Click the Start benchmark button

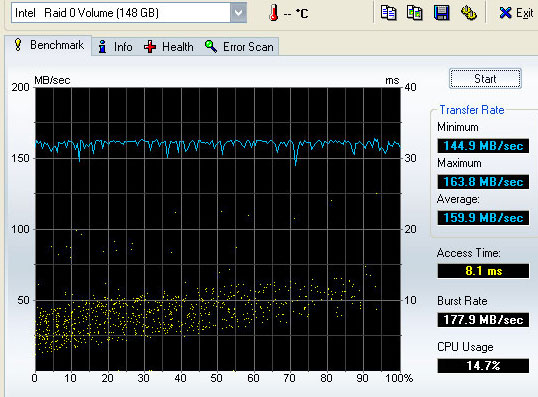[485, 79]
